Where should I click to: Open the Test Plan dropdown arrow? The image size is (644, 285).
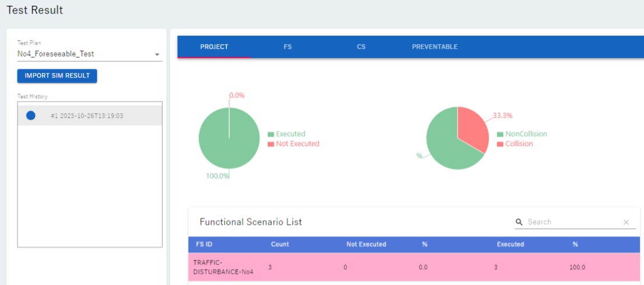(x=157, y=54)
